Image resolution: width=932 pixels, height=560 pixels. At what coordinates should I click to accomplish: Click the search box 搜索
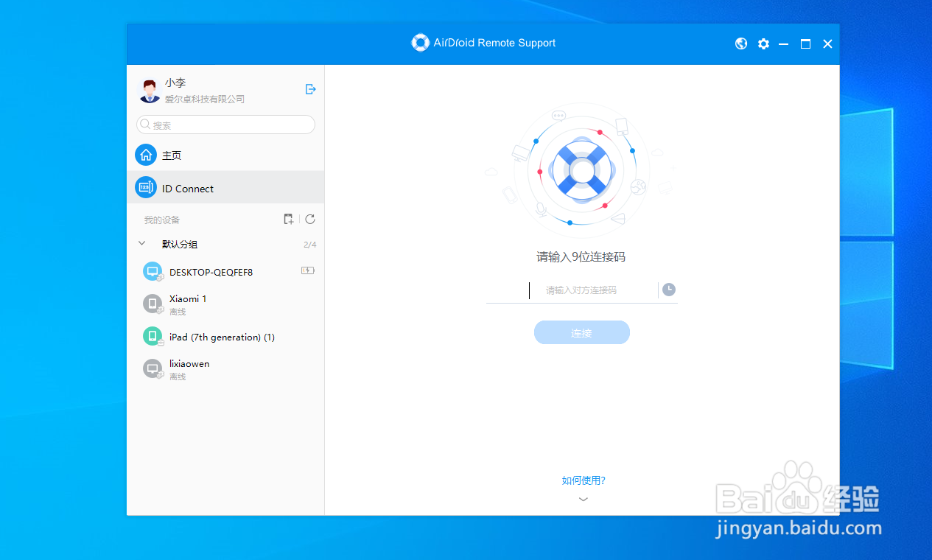tap(225, 125)
